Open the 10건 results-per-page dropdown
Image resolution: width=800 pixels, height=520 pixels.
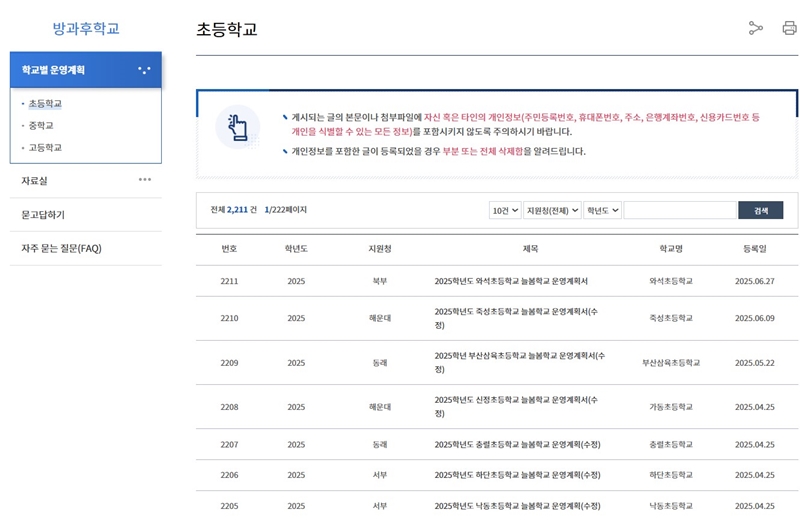(x=505, y=210)
